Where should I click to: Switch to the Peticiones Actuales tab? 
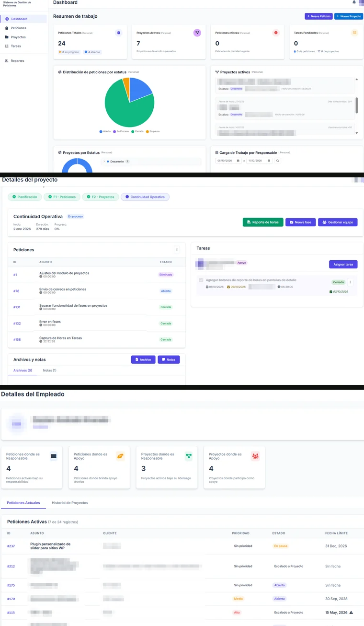pyautogui.click(x=23, y=503)
